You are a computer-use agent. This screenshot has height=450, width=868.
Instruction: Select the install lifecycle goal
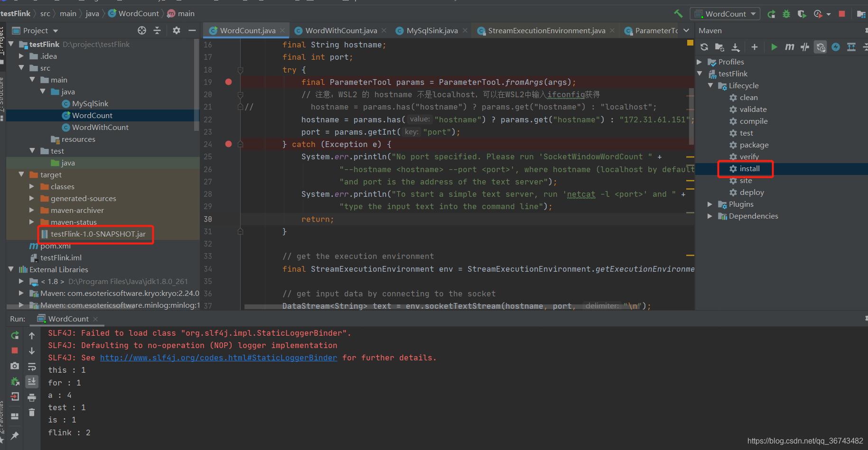749,168
